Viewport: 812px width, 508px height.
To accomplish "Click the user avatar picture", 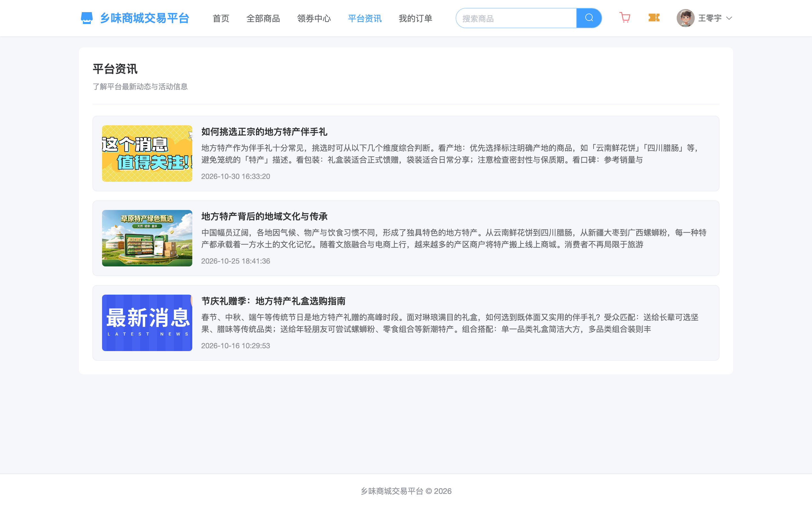I will (685, 18).
